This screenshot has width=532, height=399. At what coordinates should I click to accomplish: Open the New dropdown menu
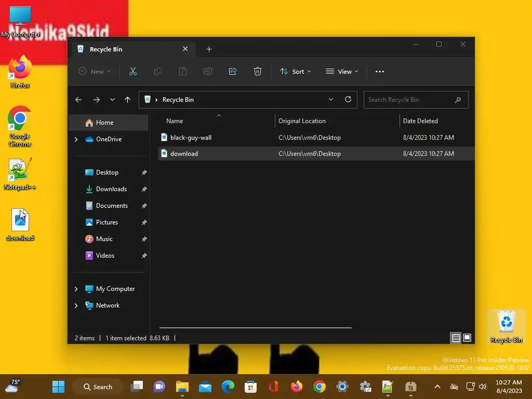coord(95,72)
